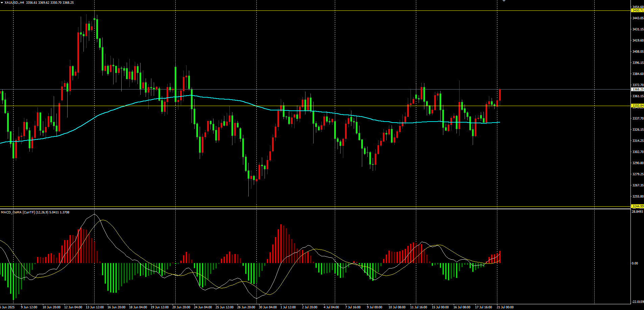
Task: Click the 12 Jun 04:00 time label
Action: (x=73, y=307)
